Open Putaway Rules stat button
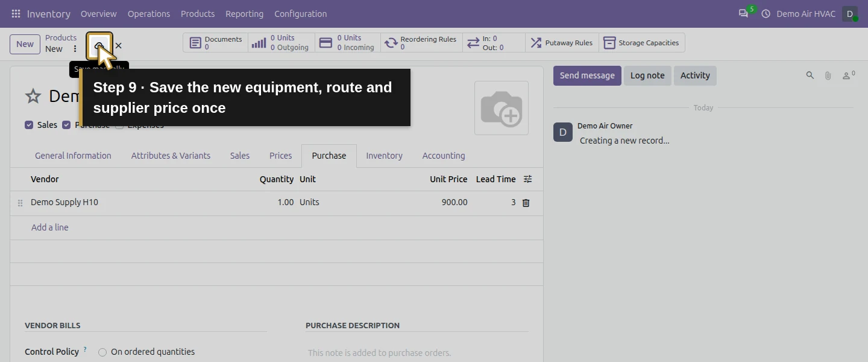This screenshot has height=362, width=868. [x=562, y=43]
